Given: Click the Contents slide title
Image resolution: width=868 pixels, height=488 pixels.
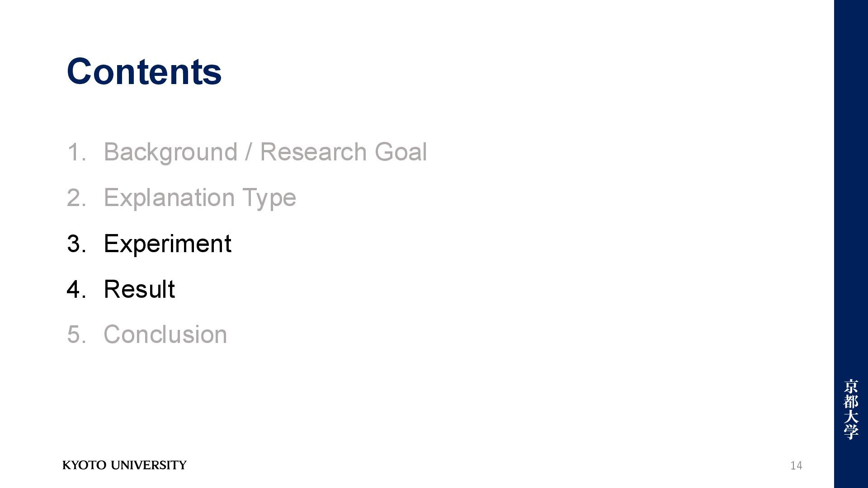Looking at the screenshot, I should 144,71.
